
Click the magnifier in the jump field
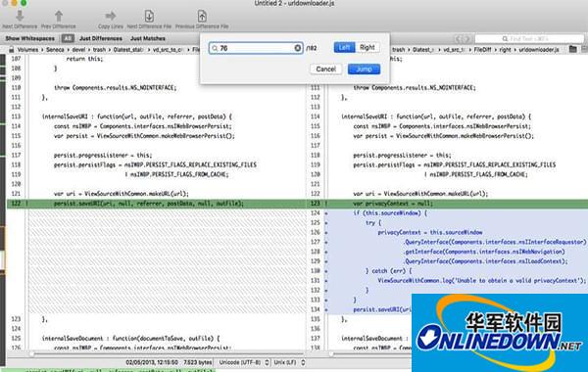click(x=215, y=48)
